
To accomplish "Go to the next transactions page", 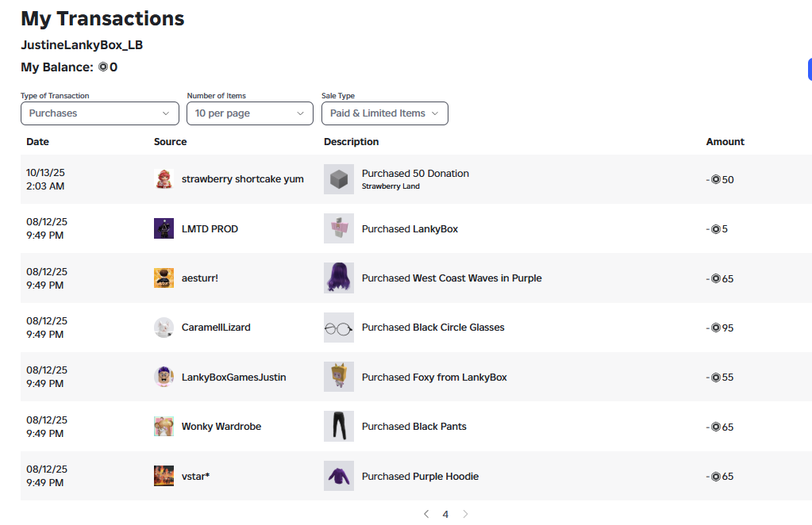I will pyautogui.click(x=465, y=514).
